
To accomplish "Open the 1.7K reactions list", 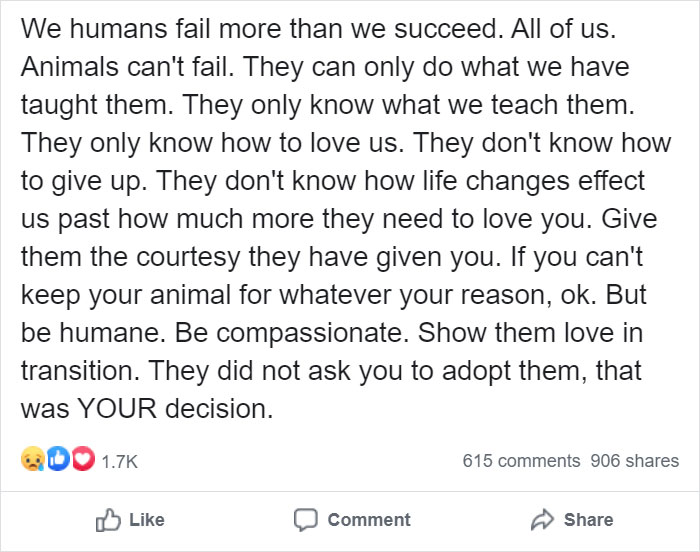I will pyautogui.click(x=119, y=462).
